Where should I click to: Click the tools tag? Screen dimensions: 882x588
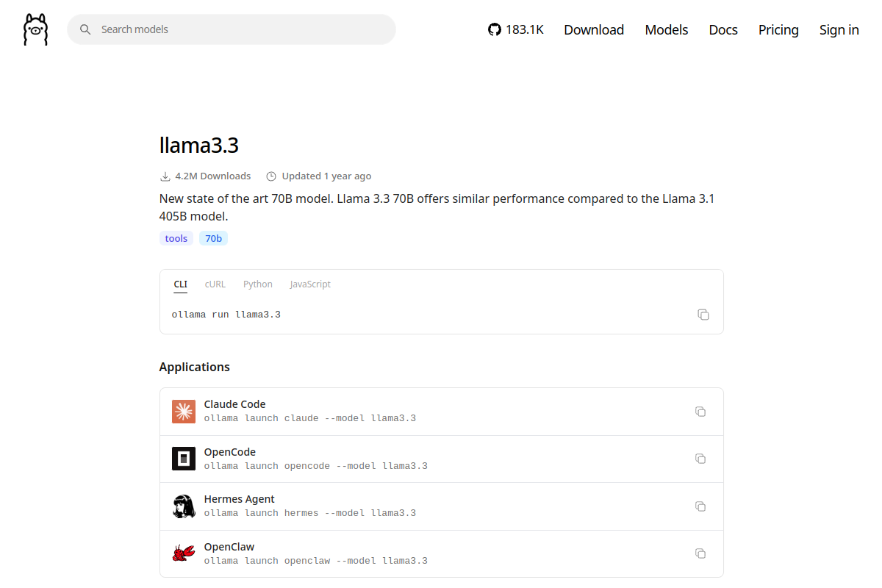[176, 238]
